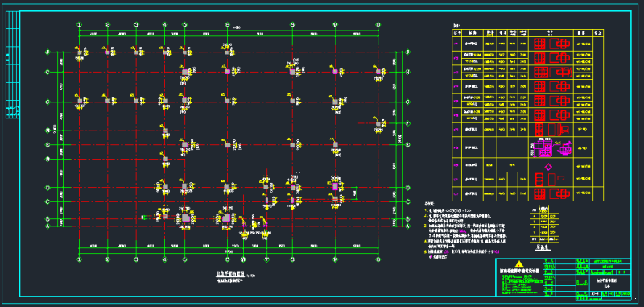Click the last header cell of schedule table

pyautogui.click(x=597, y=32)
